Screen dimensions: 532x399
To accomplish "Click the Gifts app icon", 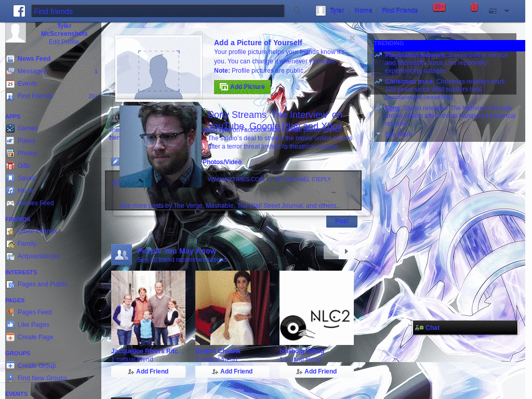I will coord(10,166).
